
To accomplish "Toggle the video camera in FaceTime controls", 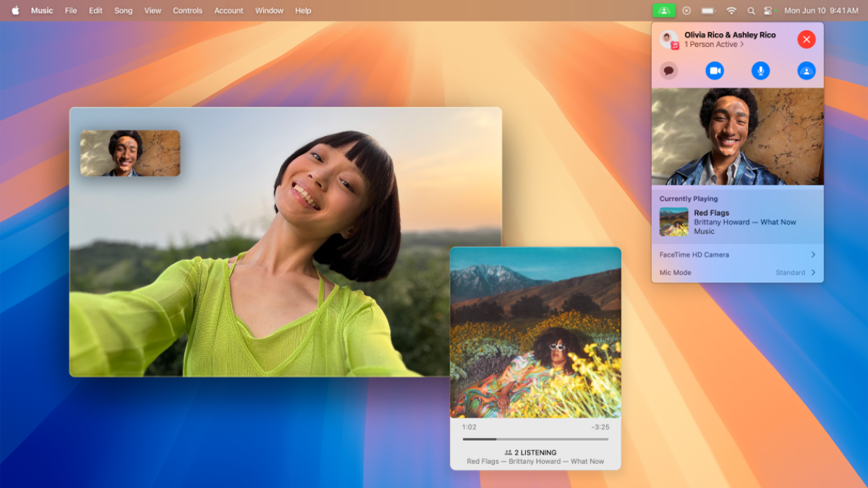I will point(714,70).
